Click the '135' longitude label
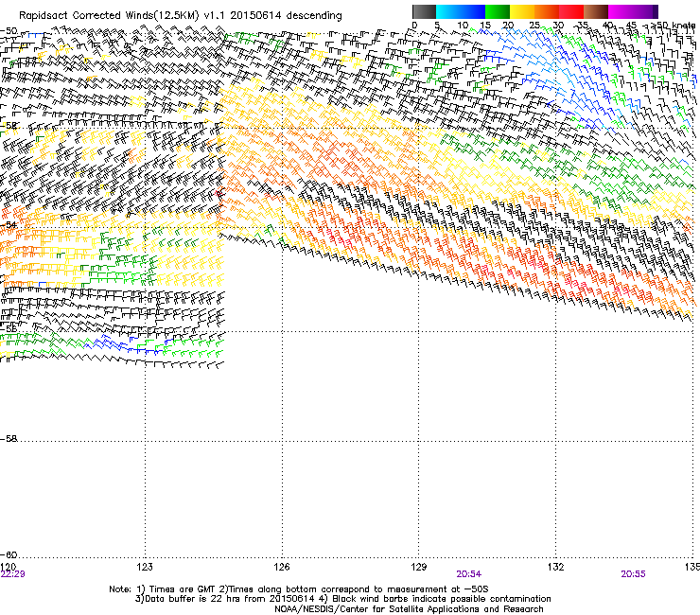This screenshot has height=615, width=700. point(692,567)
